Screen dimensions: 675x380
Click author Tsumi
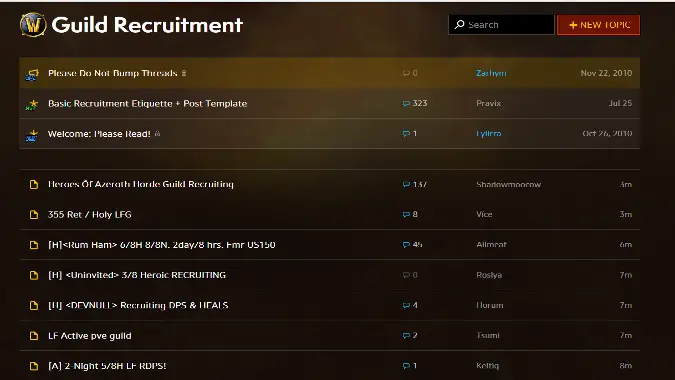488,335
